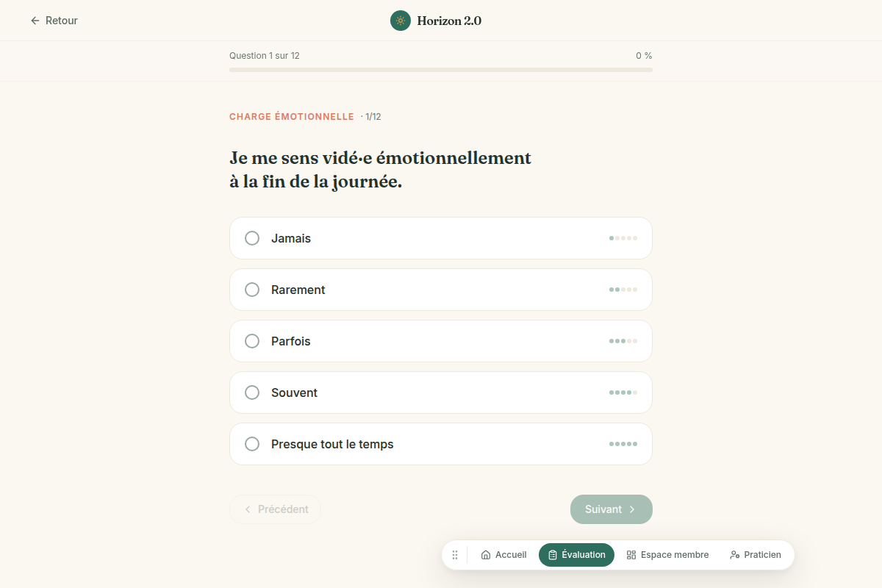Viewport: 882px width, 588px height.
Task: Click the 'Presque tout le temps' answer label
Action: (332, 444)
